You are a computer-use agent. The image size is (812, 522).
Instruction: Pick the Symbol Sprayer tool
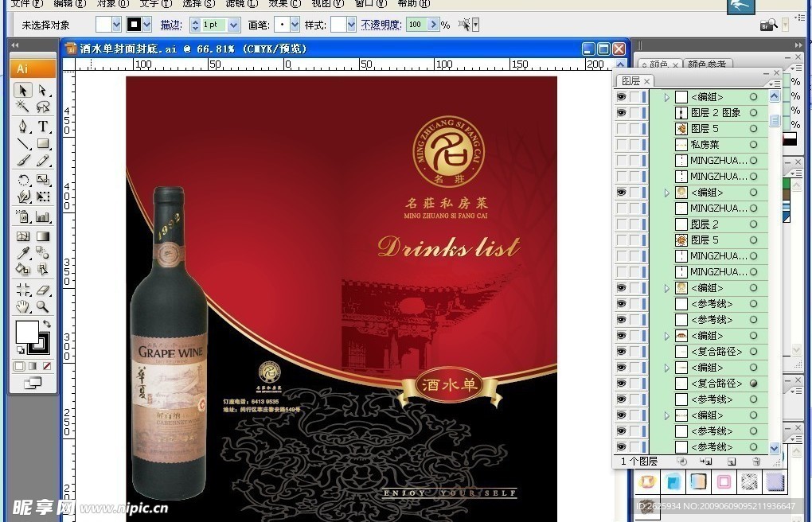click(23, 216)
